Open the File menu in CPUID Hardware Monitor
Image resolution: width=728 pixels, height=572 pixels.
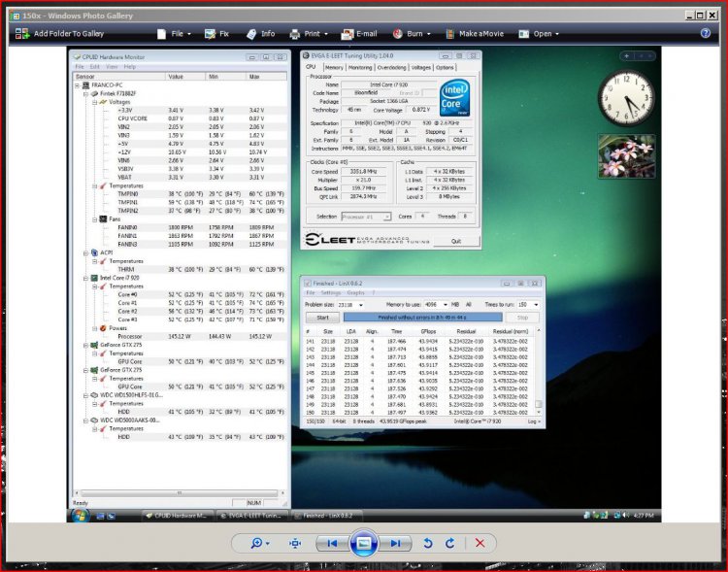click(80, 67)
